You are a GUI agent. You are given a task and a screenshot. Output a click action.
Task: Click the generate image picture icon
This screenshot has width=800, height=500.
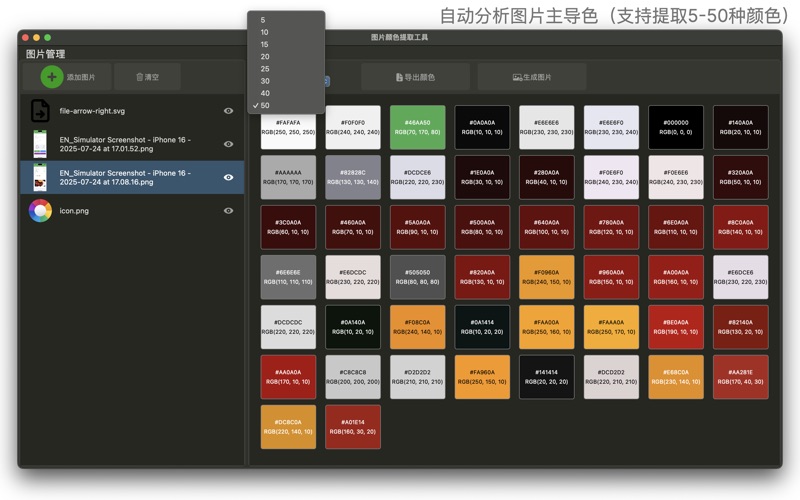[x=517, y=77]
